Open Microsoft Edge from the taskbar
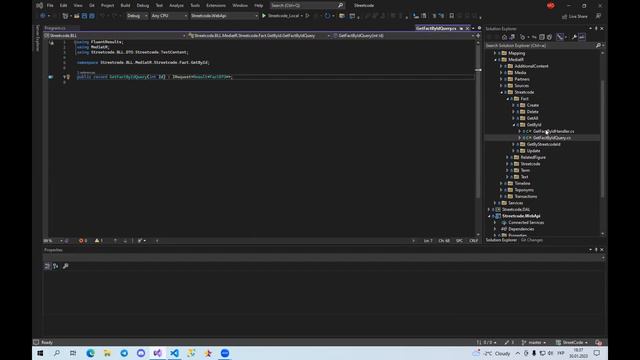The image size is (640, 360). 91,353
